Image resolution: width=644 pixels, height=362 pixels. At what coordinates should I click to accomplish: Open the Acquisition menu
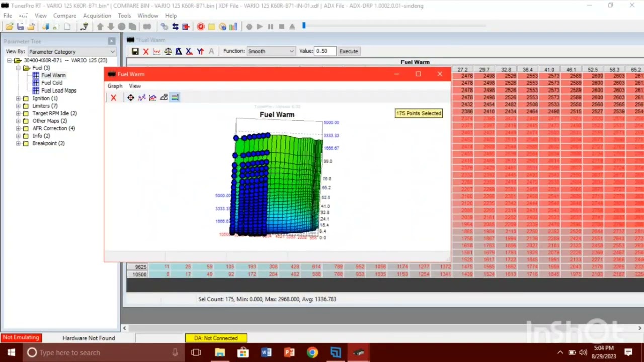pyautogui.click(x=97, y=16)
